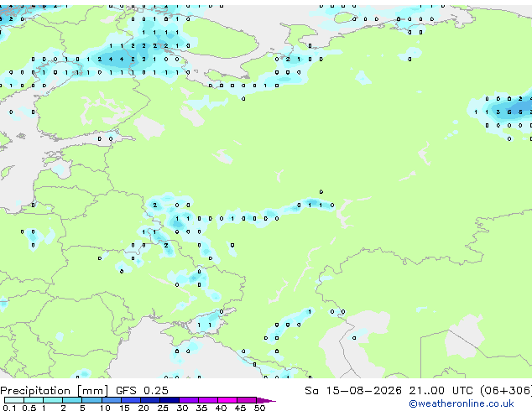Pick the lightest cyan 0.1–0.5 legend swatch

[14, 400]
